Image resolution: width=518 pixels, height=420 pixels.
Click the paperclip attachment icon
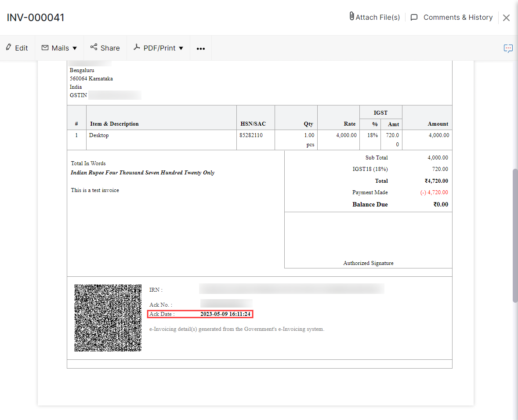(351, 17)
